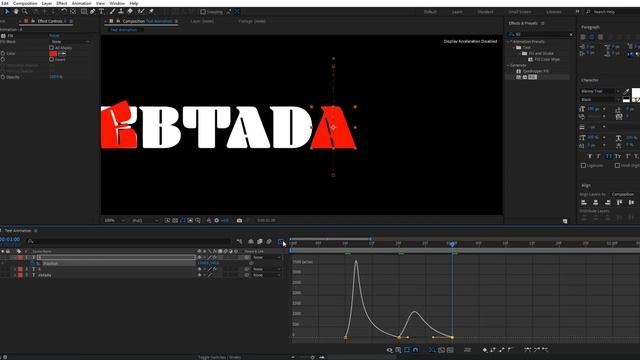Select the Eraser tool
The height and width of the screenshot is (360, 640).
pyautogui.click(x=130, y=11)
